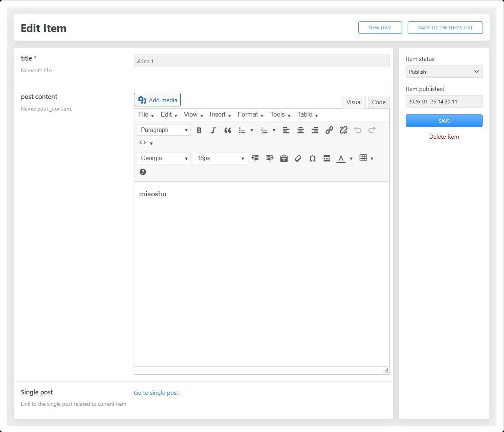Toggle bold formatting in the editor
The image size is (504, 432).
coord(199,130)
